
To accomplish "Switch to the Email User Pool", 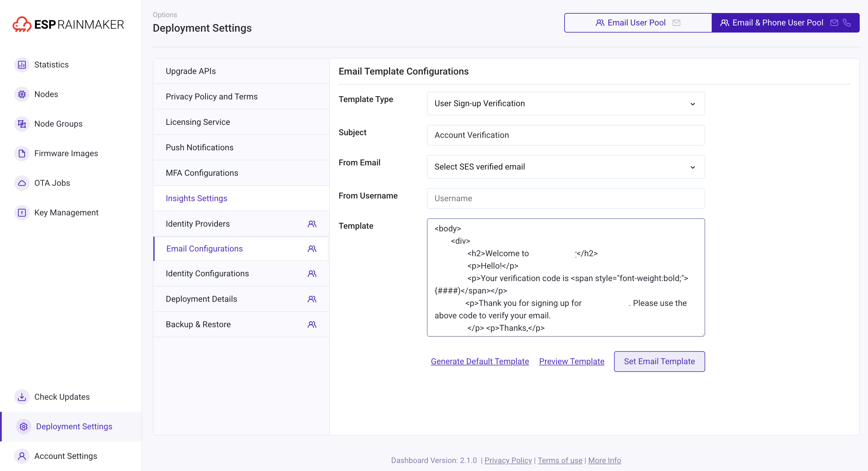I will coord(637,22).
